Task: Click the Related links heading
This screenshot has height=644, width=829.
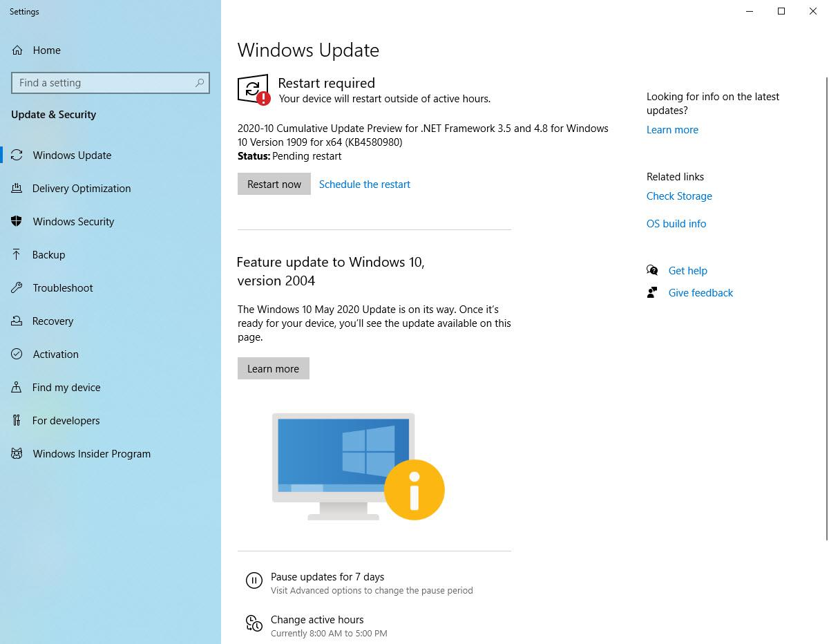Action: tap(675, 177)
